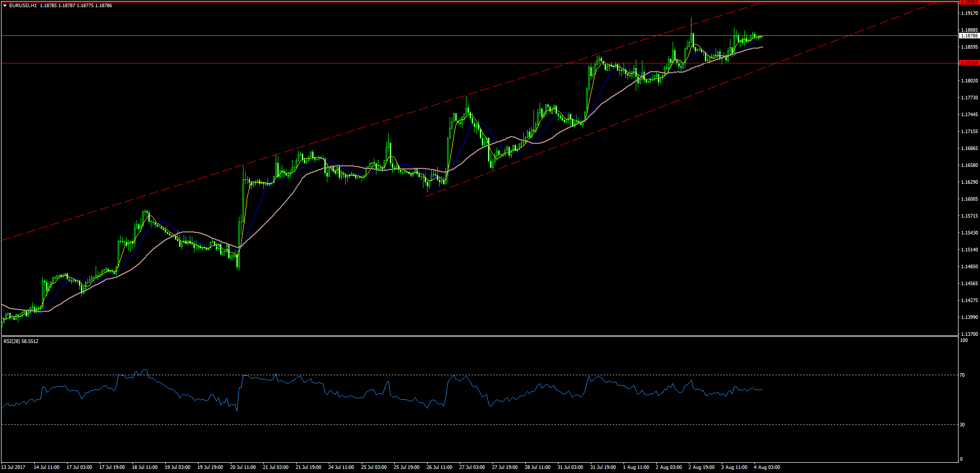Click the red 1.18316 price level label

[x=969, y=63]
